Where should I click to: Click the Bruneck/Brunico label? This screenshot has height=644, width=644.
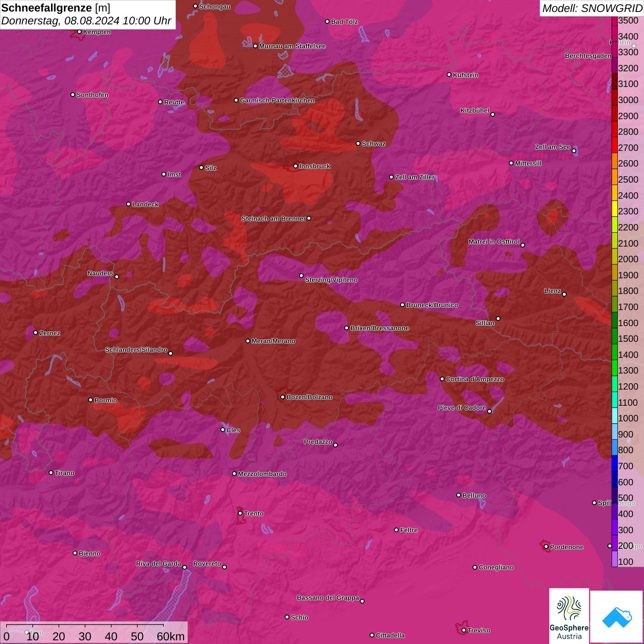[432, 305]
